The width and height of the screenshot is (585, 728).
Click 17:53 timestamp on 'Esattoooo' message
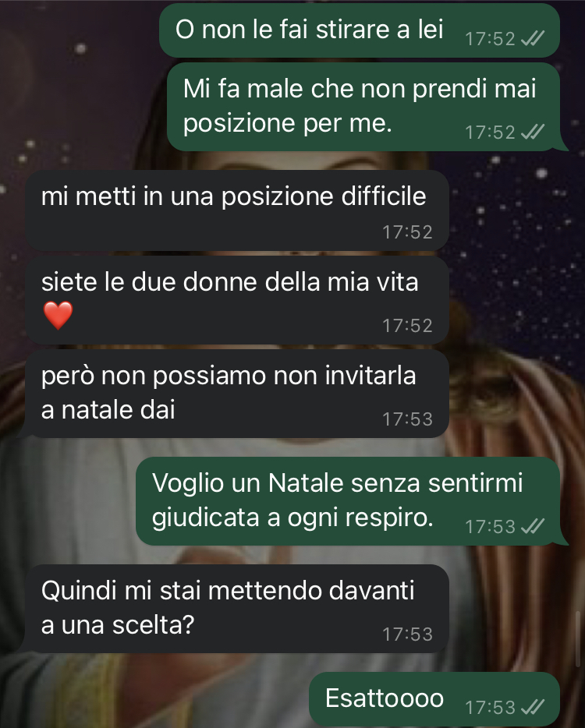pos(490,708)
